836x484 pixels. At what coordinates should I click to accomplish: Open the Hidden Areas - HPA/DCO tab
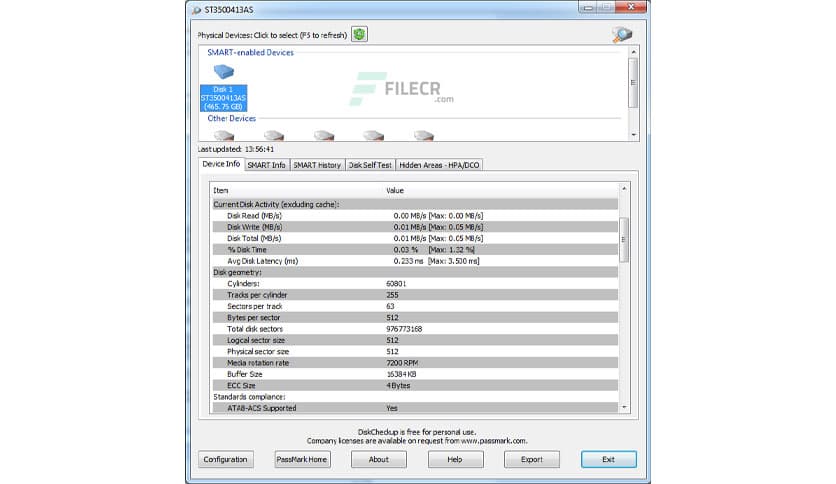439,165
